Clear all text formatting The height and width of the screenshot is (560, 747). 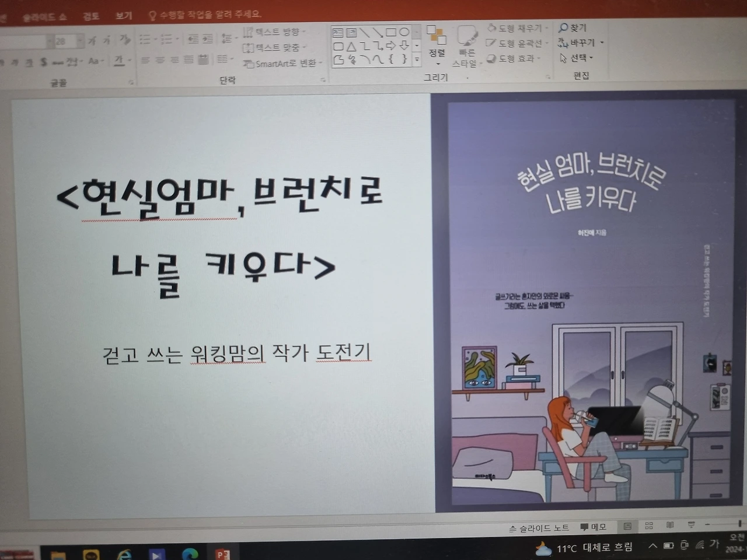125,40
